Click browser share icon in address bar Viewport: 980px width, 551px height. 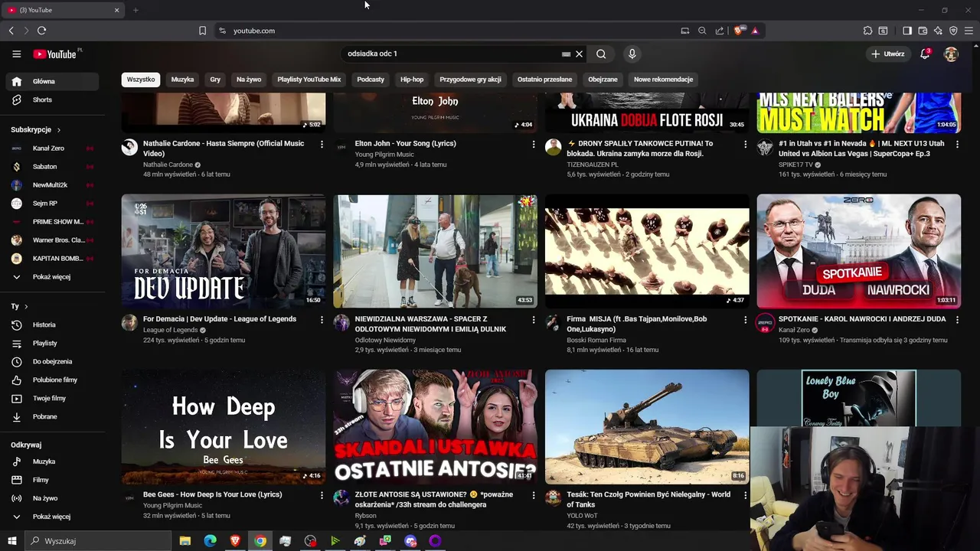click(x=720, y=31)
